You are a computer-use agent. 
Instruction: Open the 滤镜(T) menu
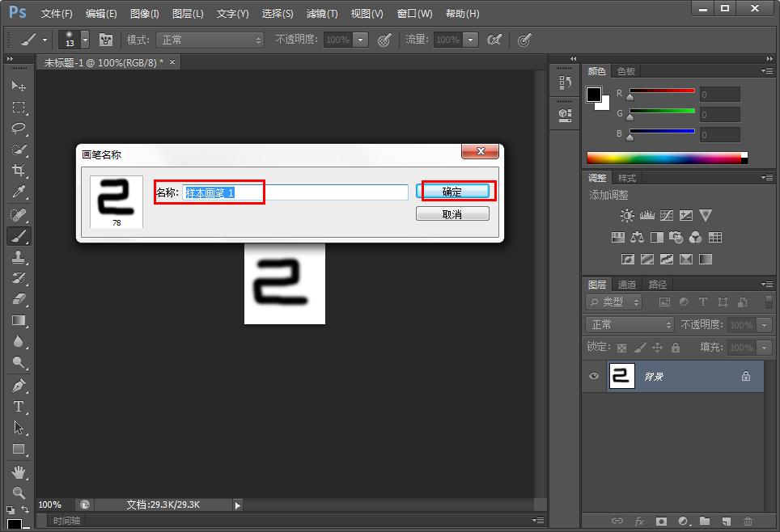[322, 14]
